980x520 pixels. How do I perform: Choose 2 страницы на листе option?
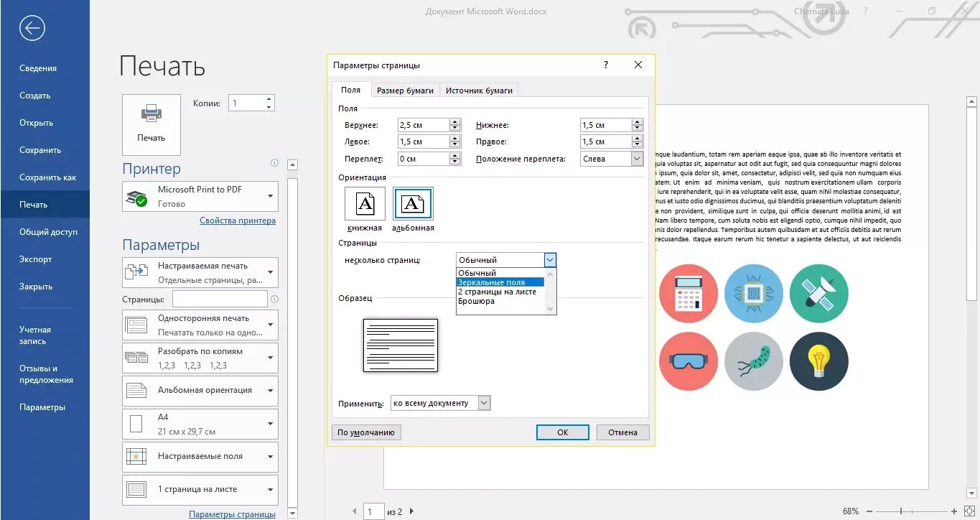point(500,292)
